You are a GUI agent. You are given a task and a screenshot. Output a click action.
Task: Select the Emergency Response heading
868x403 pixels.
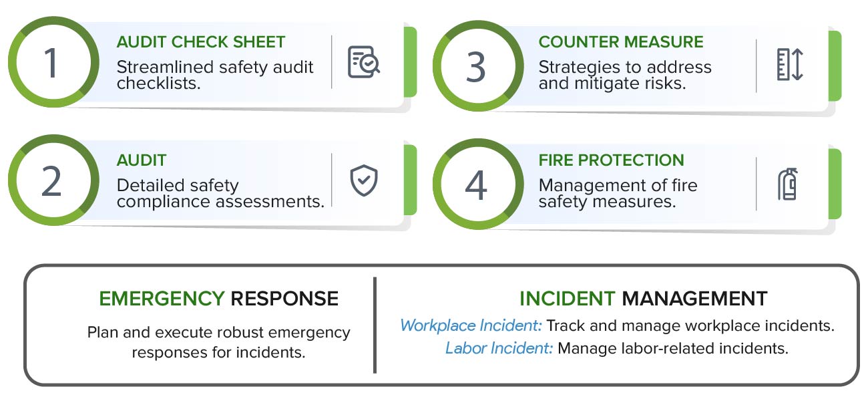[x=218, y=299]
